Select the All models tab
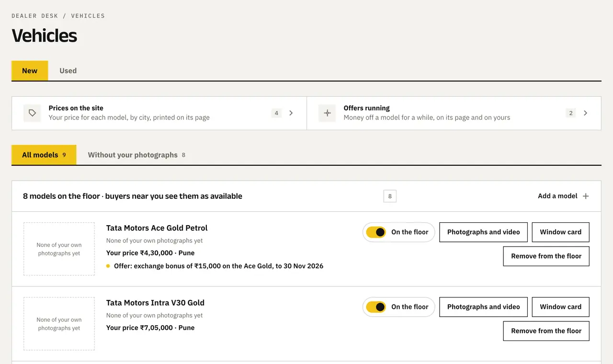 tap(44, 155)
